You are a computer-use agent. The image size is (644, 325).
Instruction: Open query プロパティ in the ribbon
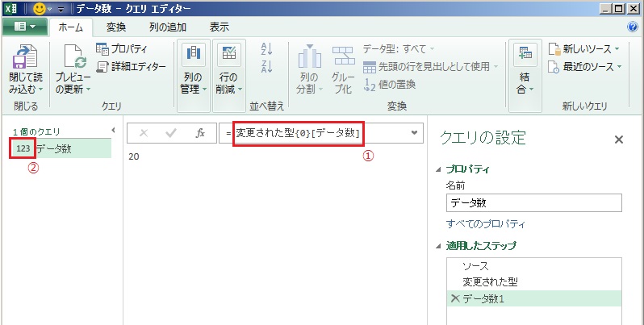pos(121,49)
